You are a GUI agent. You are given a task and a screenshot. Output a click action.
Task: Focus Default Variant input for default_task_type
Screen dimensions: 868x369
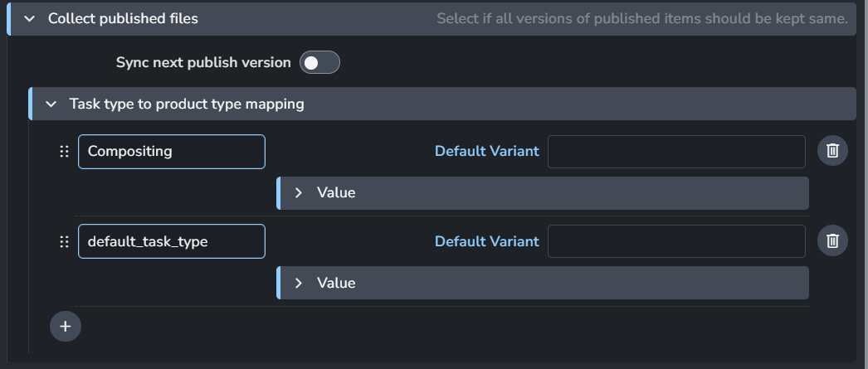pos(676,241)
